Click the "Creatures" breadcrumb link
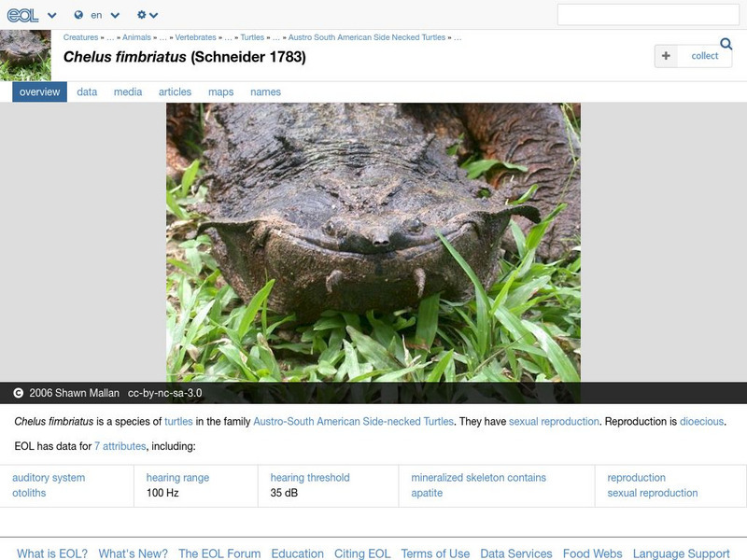 [82, 35]
